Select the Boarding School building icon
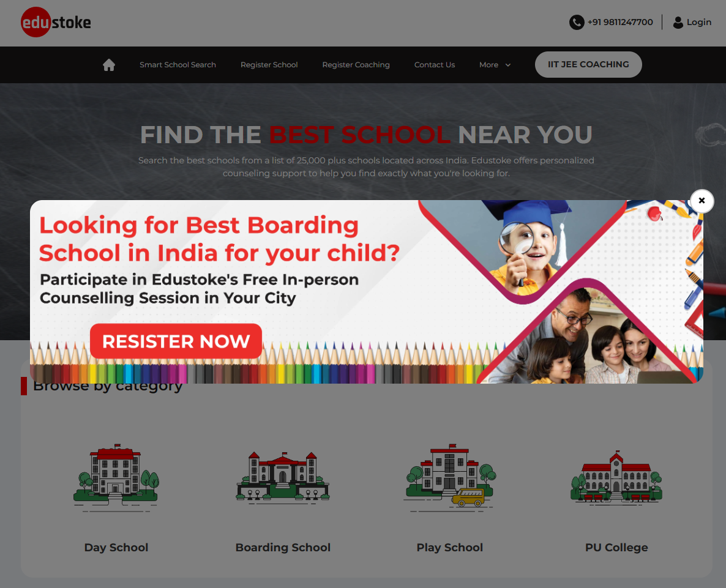This screenshot has height=588, width=726. click(283, 477)
